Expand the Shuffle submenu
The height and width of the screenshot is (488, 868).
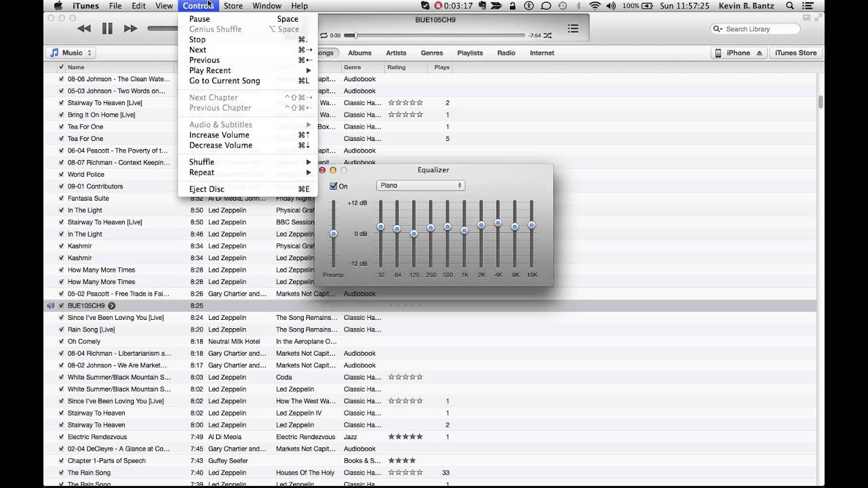click(248, 162)
